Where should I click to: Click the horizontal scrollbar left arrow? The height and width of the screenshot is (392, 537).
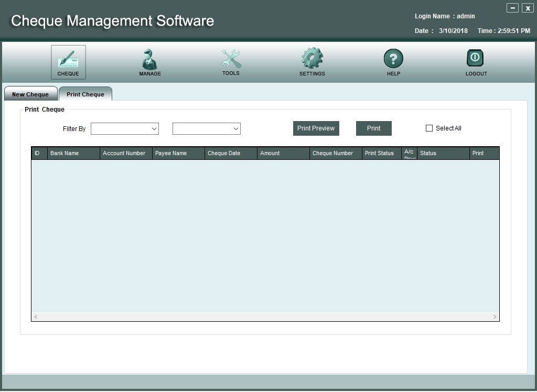click(36, 317)
